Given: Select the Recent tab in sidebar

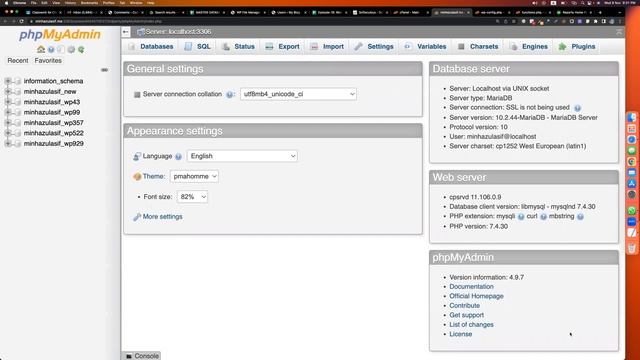Looking at the screenshot, I should (18, 60).
